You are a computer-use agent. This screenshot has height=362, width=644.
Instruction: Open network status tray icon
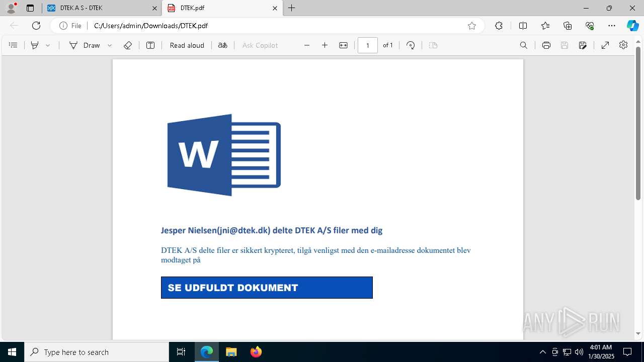point(567,352)
